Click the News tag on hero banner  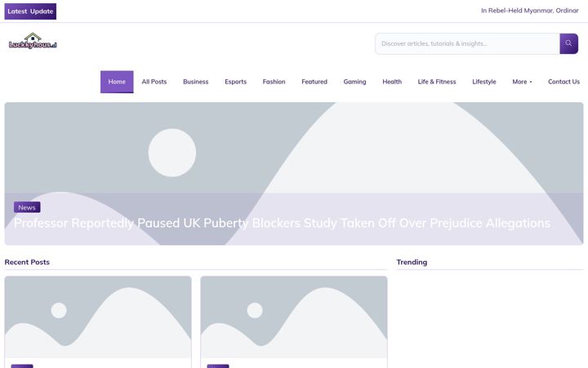click(27, 207)
